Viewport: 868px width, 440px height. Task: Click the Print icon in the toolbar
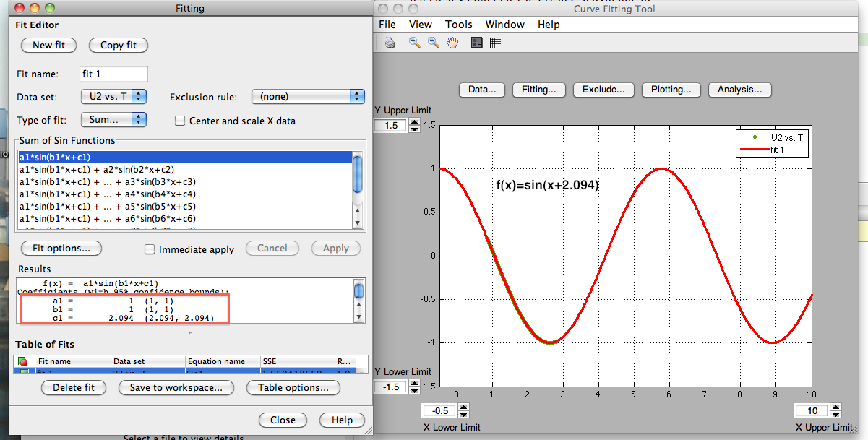390,43
